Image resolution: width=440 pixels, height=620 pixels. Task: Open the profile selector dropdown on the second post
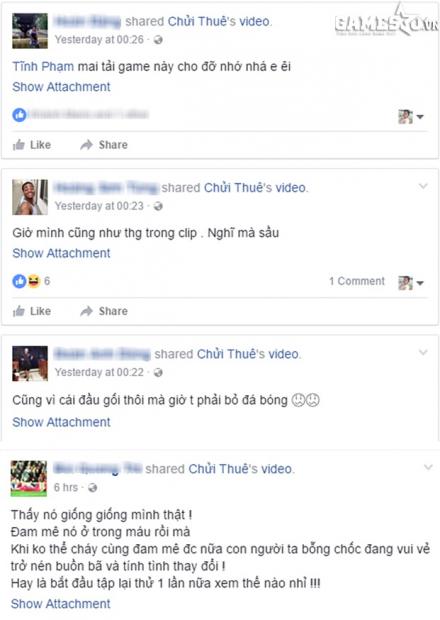click(411, 283)
